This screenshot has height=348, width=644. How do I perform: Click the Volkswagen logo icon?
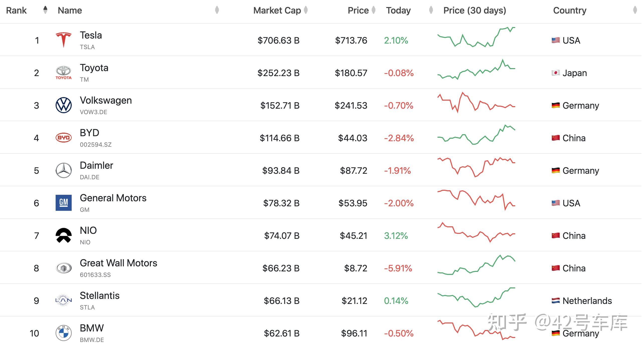(64, 105)
